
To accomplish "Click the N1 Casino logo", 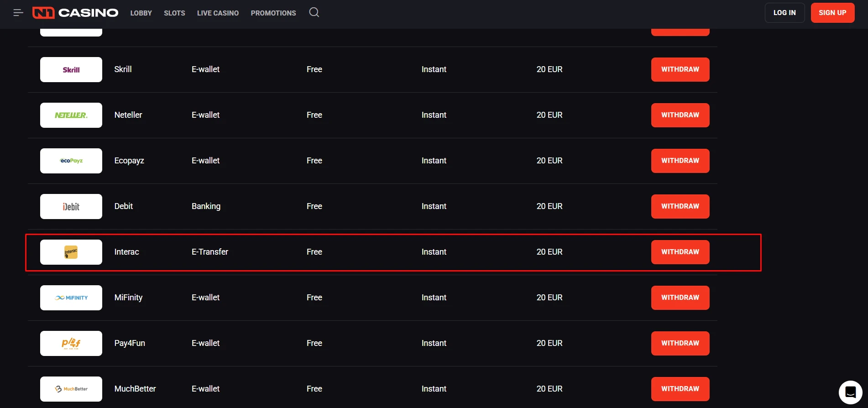I will pyautogui.click(x=75, y=13).
